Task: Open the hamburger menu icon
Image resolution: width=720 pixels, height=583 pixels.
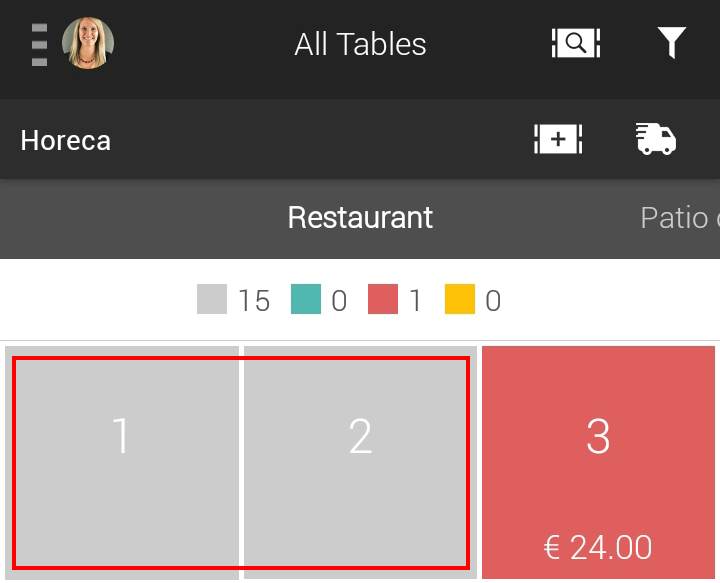Action: (x=39, y=45)
